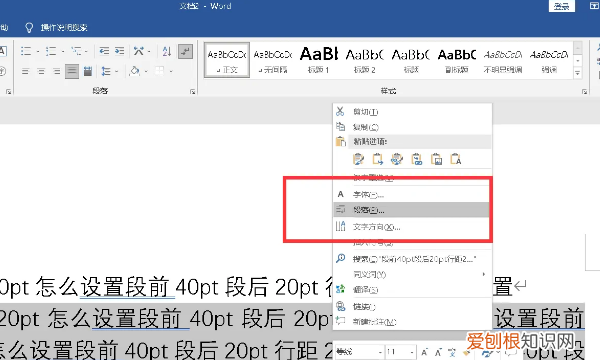
Task: Paste as Picture icon
Action: (436, 159)
